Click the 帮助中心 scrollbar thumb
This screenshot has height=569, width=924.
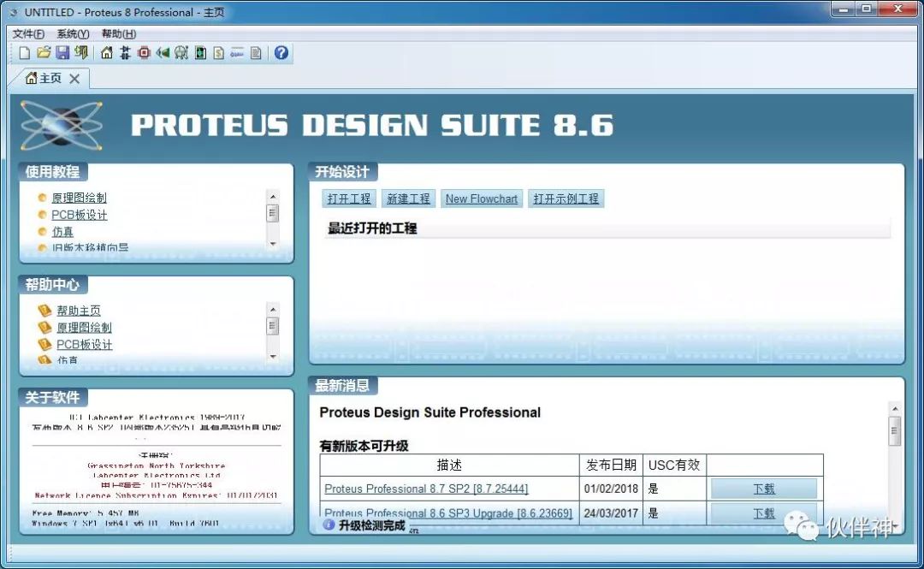point(272,325)
